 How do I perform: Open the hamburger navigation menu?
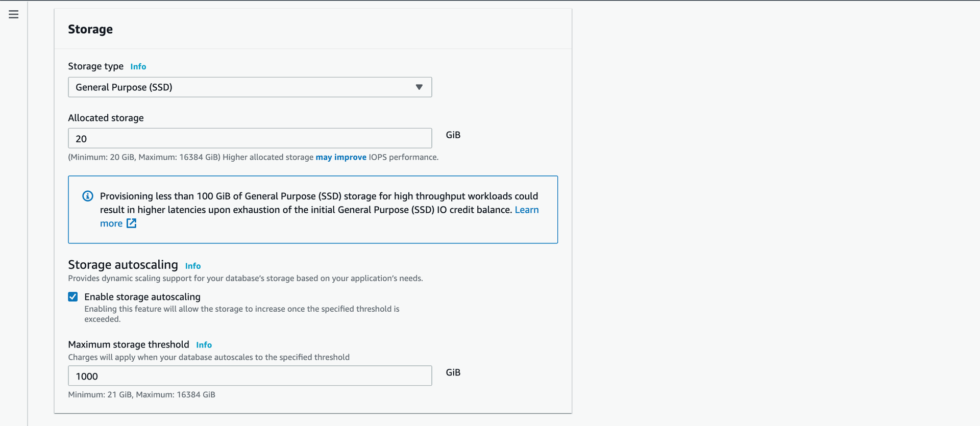(14, 15)
